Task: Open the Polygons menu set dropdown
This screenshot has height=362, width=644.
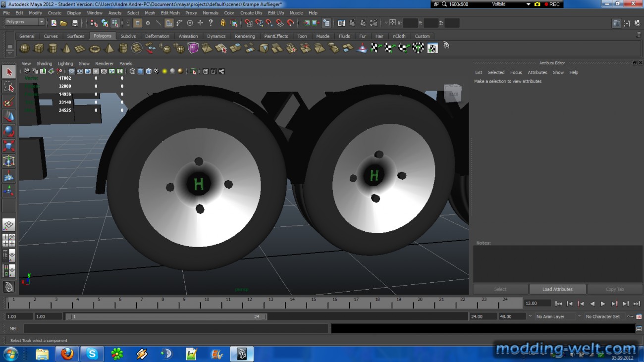Action: coord(25,22)
